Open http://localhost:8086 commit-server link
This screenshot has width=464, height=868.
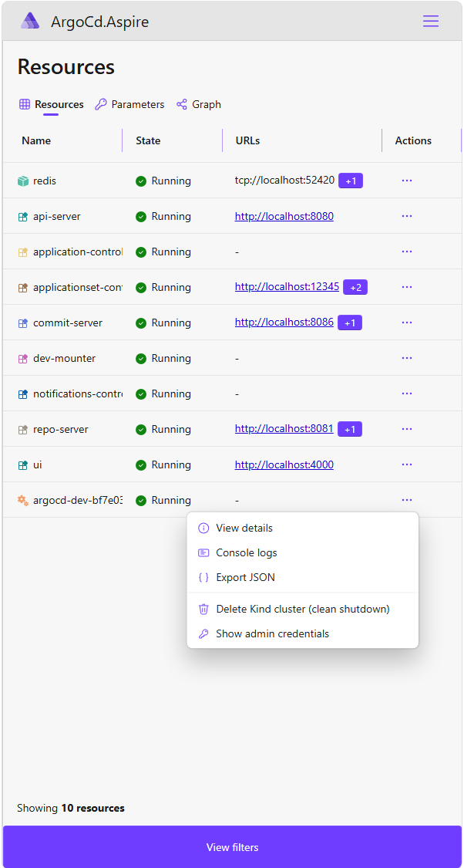284,323
